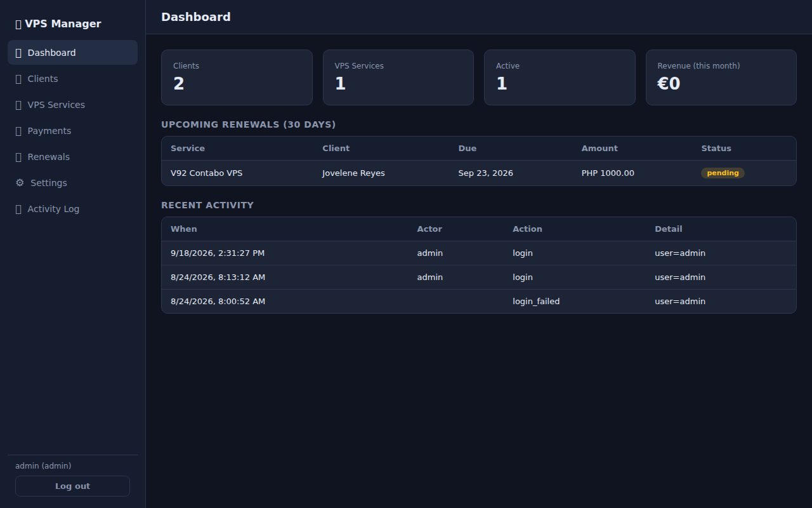812x508 pixels.
Task: Click the Due column header
Action: point(468,149)
